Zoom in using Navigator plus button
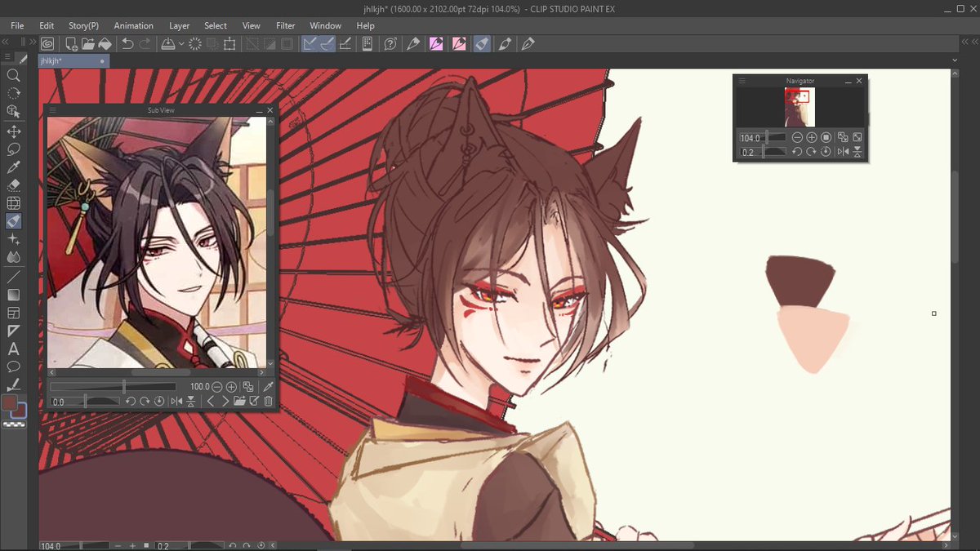 tap(812, 138)
